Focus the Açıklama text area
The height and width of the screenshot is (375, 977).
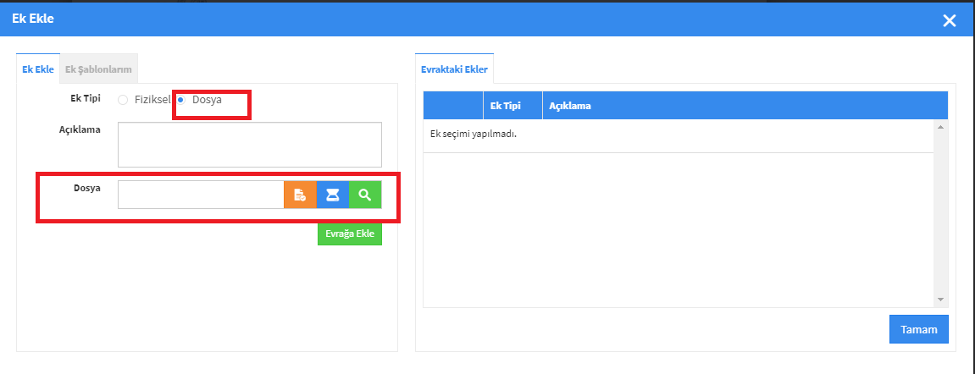pos(249,145)
